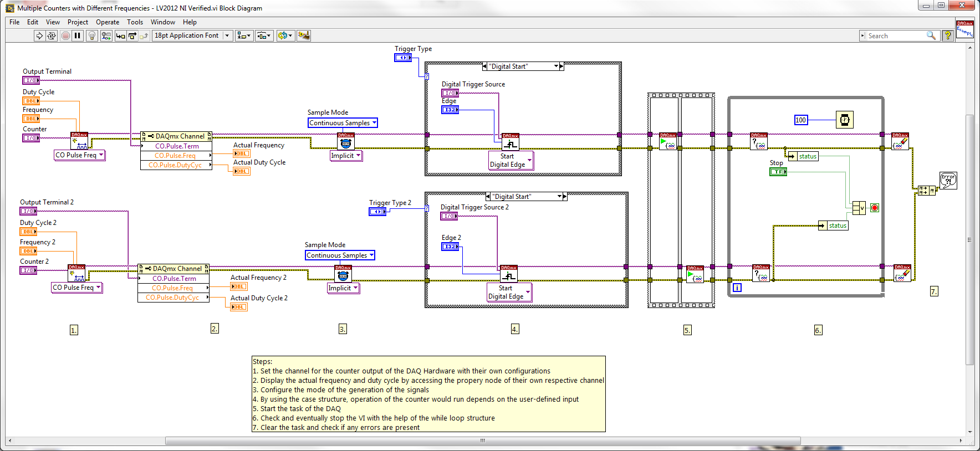The image size is (980, 451).
Task: Open bottom Implicit timing selector
Action: click(x=343, y=288)
